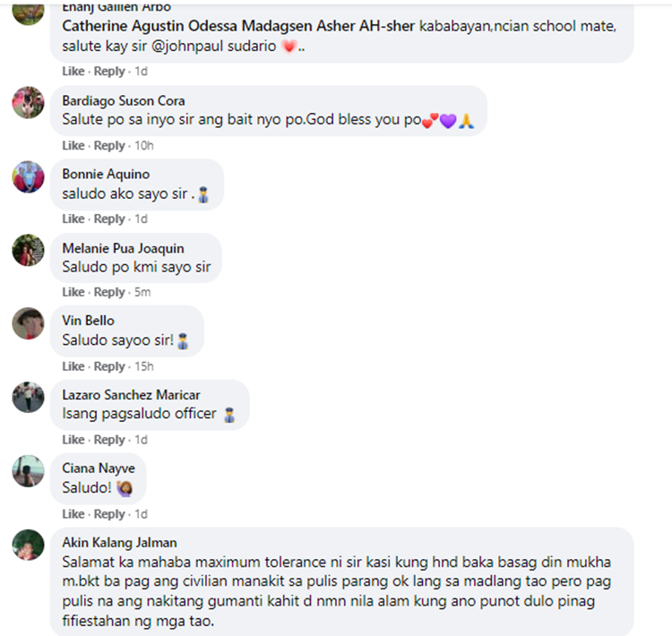Reply to Ciana Nayve's Saludo comment

point(109,514)
